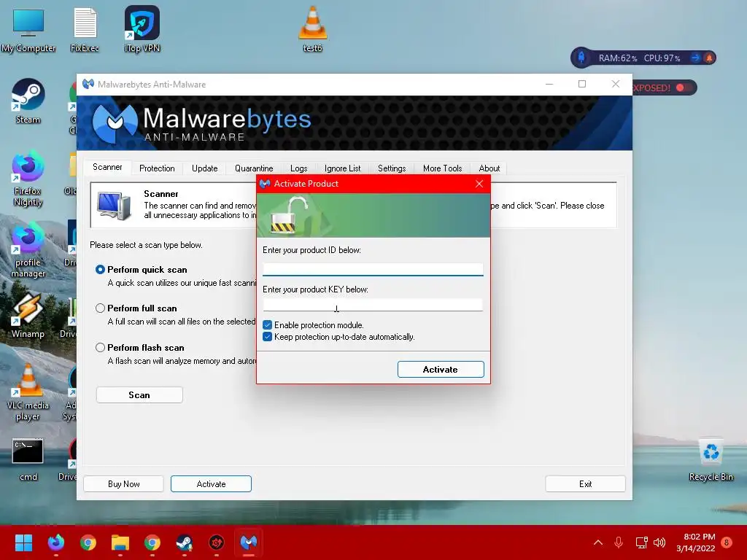Open first Chrome icon in taskbar

88,542
